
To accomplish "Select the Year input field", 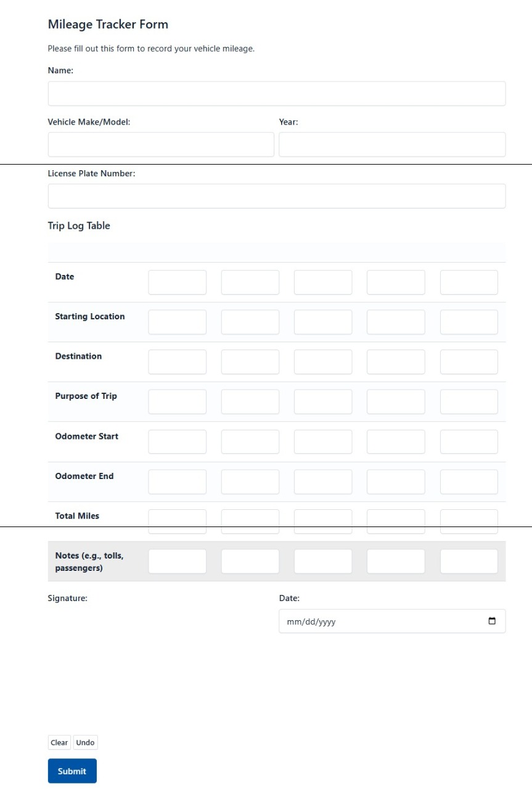I will (392, 144).
